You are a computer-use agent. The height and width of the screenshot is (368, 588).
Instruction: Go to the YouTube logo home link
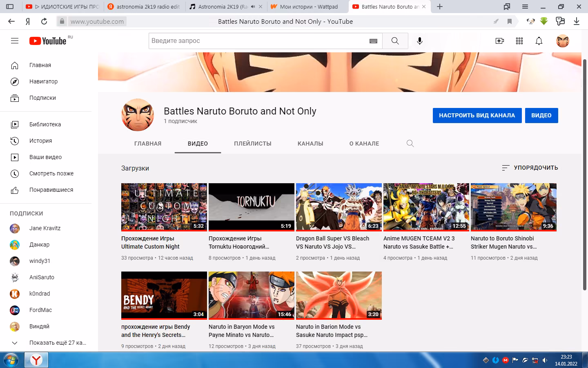tap(48, 41)
